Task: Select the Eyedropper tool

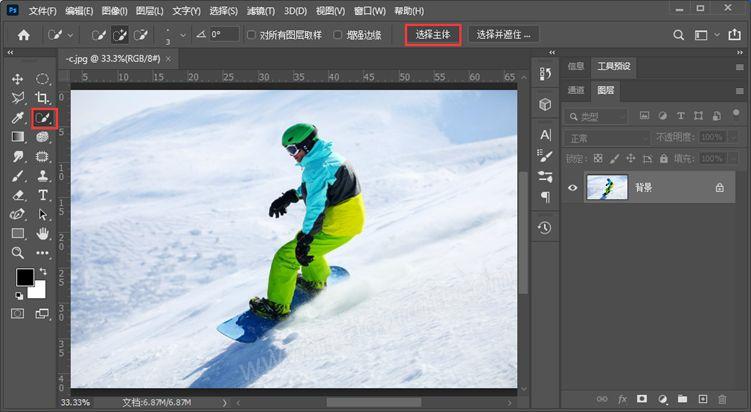Action: click(x=18, y=118)
